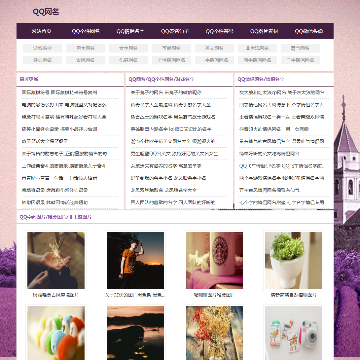Image resolution: width=360 pixels, height=360 pixels.
Task: Open the Starbucks mug thumbnail
Action: click(214, 260)
